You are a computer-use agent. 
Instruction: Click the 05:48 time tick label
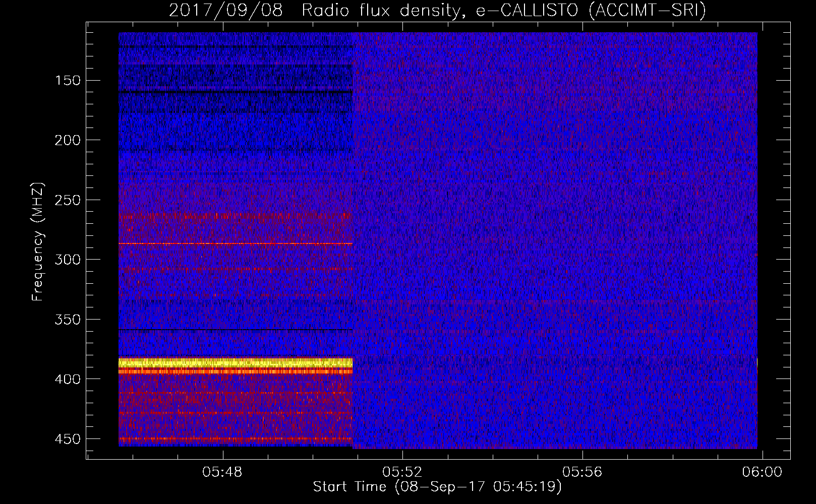pyautogui.click(x=222, y=472)
